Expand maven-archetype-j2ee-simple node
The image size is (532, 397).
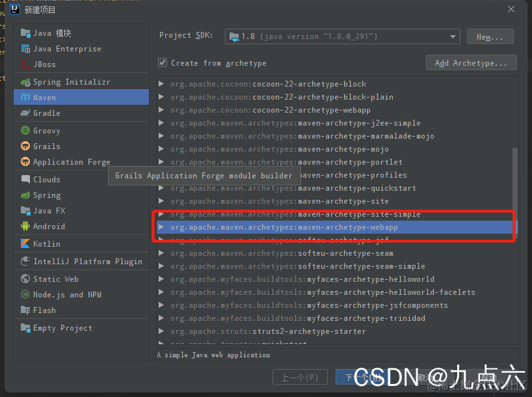pyautogui.click(x=161, y=123)
